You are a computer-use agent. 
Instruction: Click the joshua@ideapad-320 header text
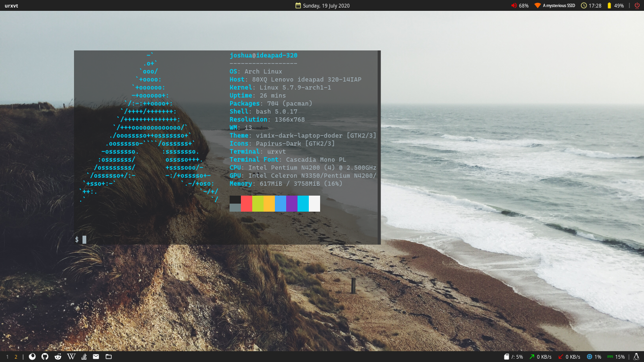(x=264, y=56)
